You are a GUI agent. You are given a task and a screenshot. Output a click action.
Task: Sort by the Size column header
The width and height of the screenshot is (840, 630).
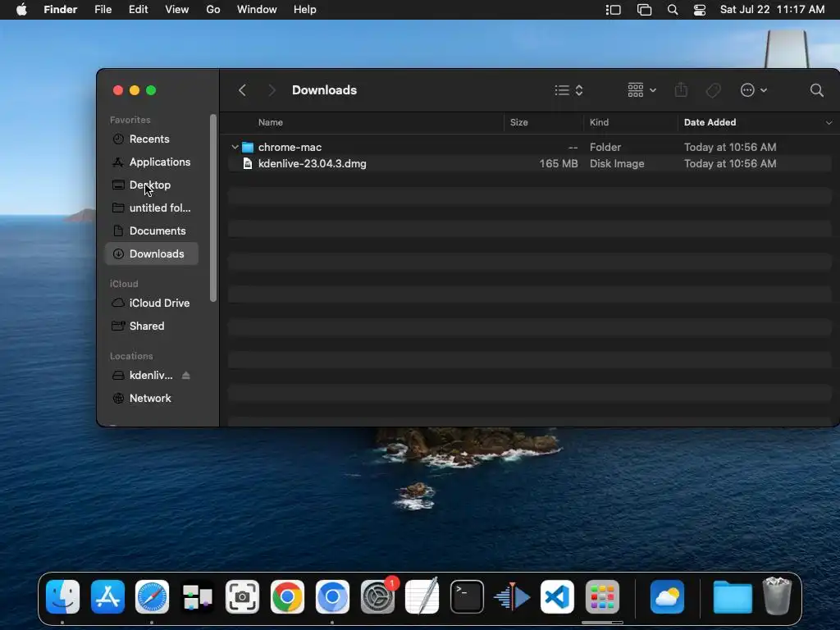click(518, 122)
